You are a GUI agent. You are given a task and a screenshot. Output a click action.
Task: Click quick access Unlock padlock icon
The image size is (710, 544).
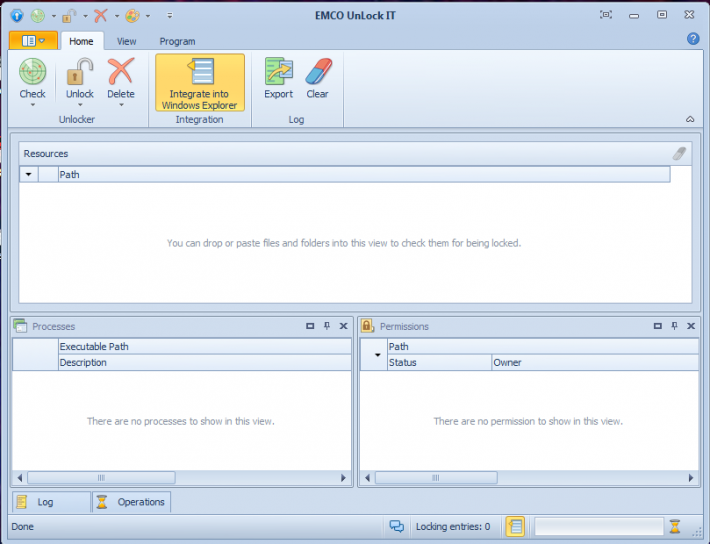tap(69, 16)
